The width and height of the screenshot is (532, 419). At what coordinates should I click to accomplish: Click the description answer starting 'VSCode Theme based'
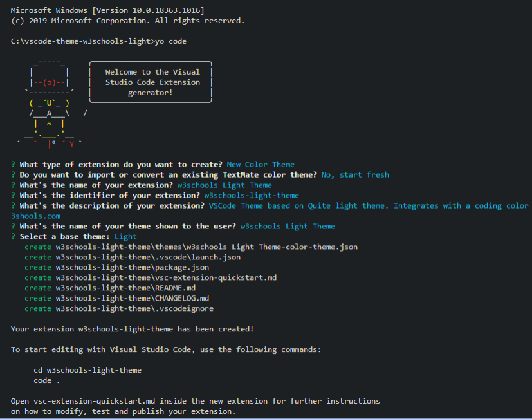pos(369,206)
